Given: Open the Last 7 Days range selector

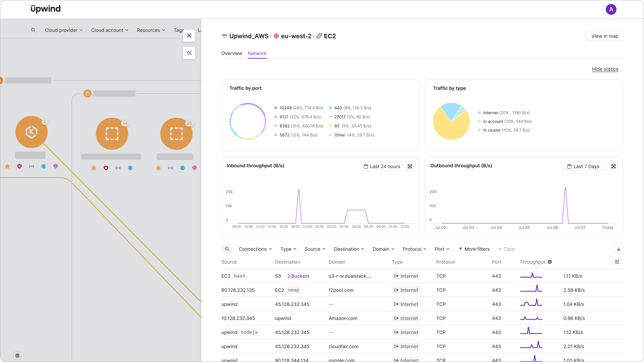Looking at the screenshot, I should (x=585, y=166).
